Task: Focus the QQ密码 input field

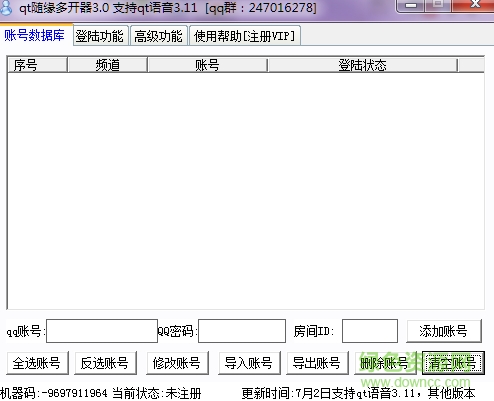Action: [x=242, y=331]
